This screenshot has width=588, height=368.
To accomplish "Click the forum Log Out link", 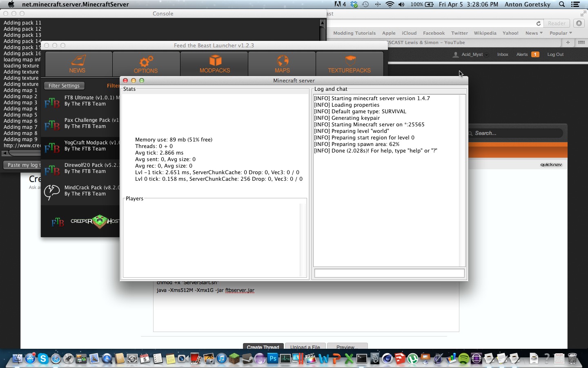I will click(x=555, y=54).
